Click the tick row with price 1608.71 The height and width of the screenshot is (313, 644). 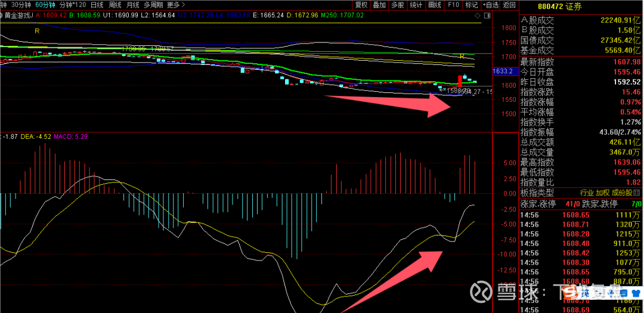tap(581, 224)
